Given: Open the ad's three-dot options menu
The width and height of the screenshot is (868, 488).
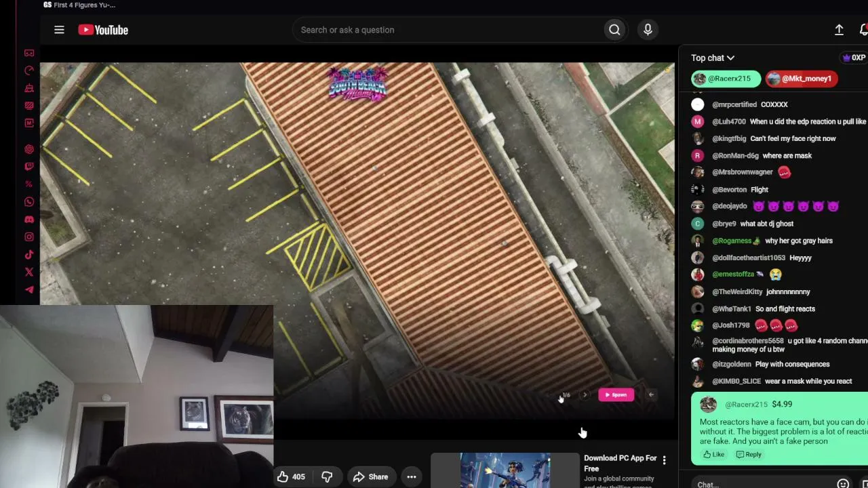Looking at the screenshot, I should [x=665, y=460].
